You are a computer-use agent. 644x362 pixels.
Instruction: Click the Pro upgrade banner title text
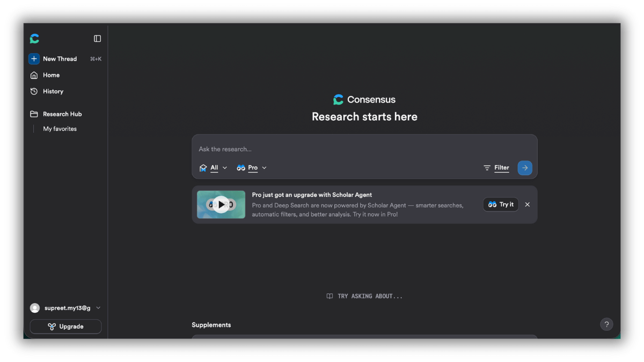(x=312, y=195)
